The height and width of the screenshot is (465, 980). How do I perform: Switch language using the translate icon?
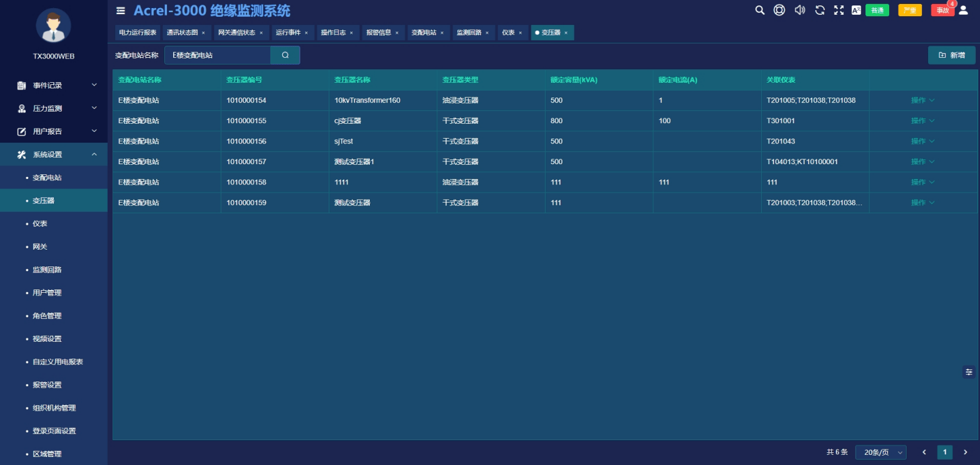tap(856, 10)
